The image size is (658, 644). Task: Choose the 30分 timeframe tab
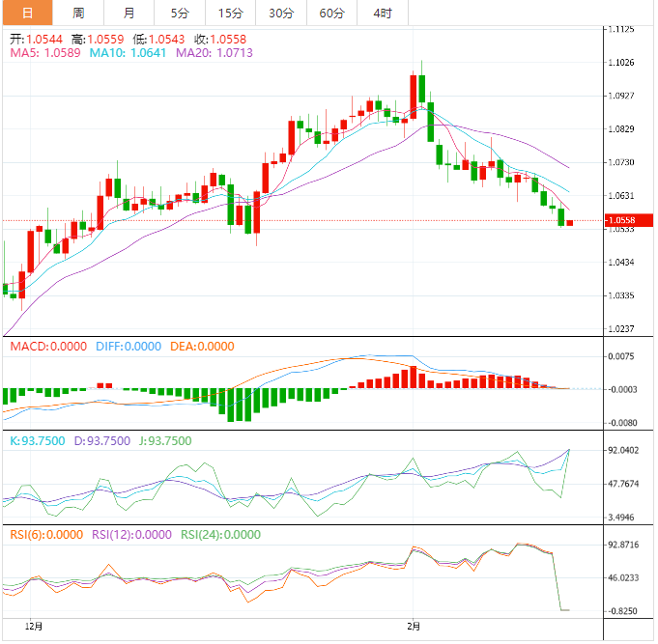coord(281,14)
